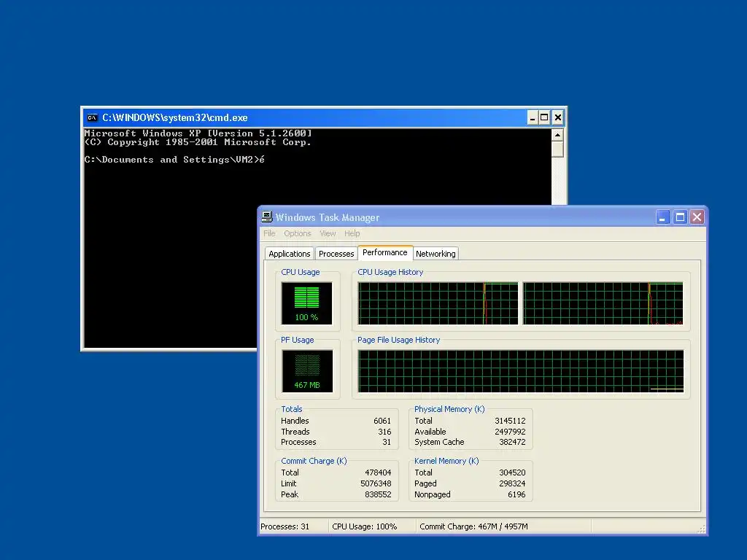This screenshot has height=560, width=747.
Task: Click the Threads value 316
Action: point(384,432)
